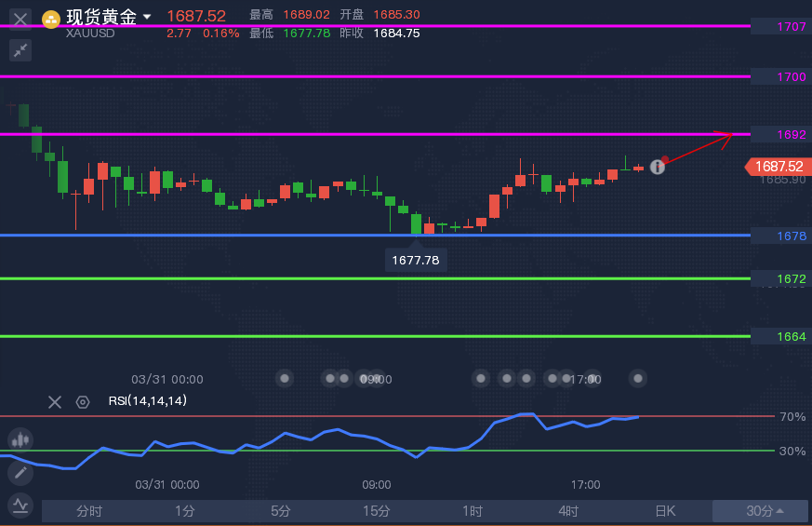The width and height of the screenshot is (812, 526).
Task: Click the 现货黄金 instrument name
Action: click(101, 17)
